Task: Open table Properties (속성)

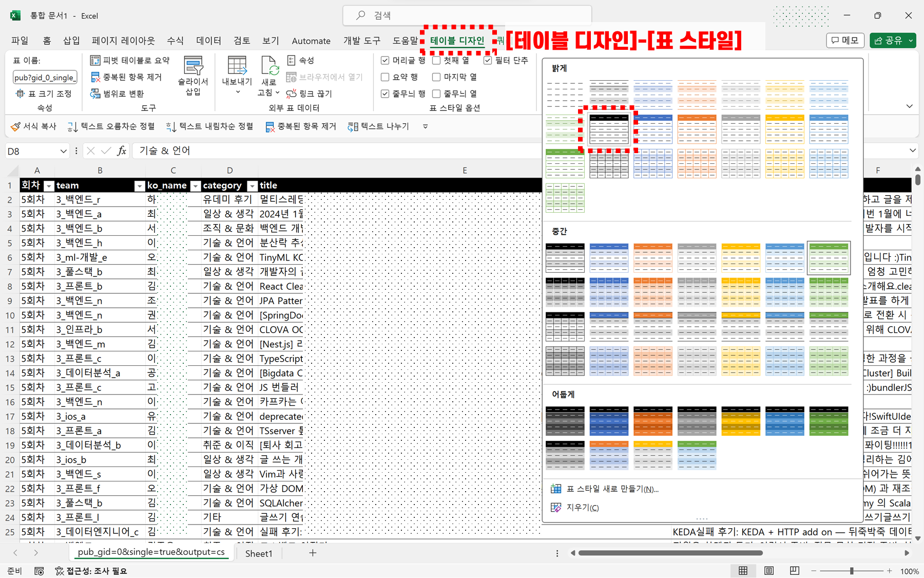Action: [x=301, y=61]
